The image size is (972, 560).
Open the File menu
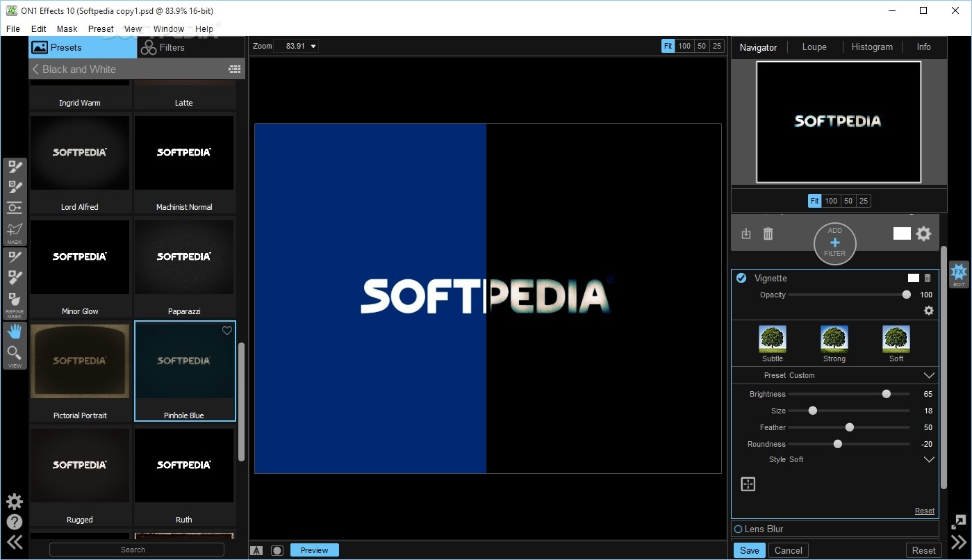click(13, 28)
